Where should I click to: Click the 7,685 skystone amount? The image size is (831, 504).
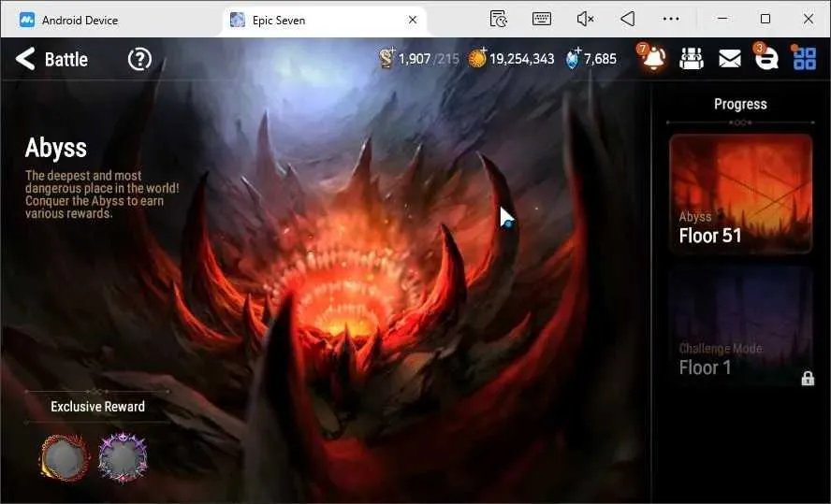coord(600,59)
